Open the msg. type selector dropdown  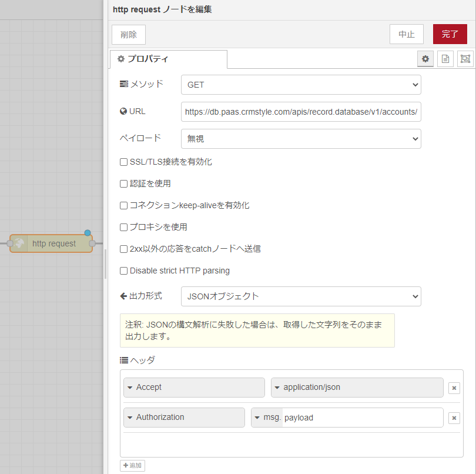tap(267, 418)
